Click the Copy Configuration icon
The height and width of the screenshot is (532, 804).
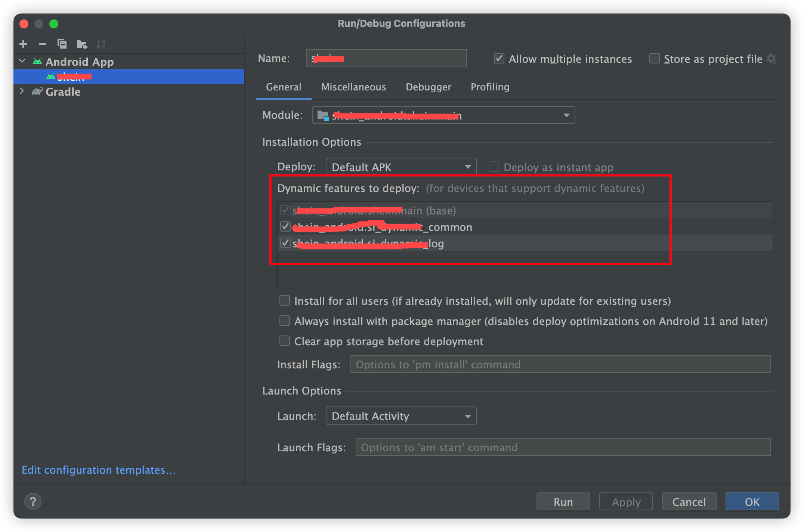click(x=62, y=44)
